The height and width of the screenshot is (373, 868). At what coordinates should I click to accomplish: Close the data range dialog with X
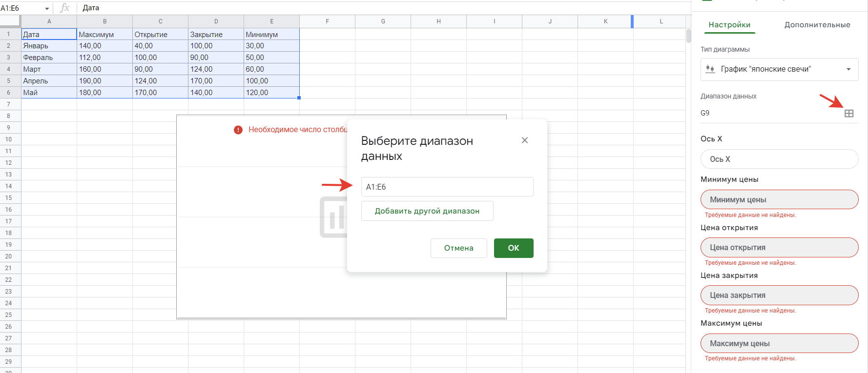click(x=525, y=140)
